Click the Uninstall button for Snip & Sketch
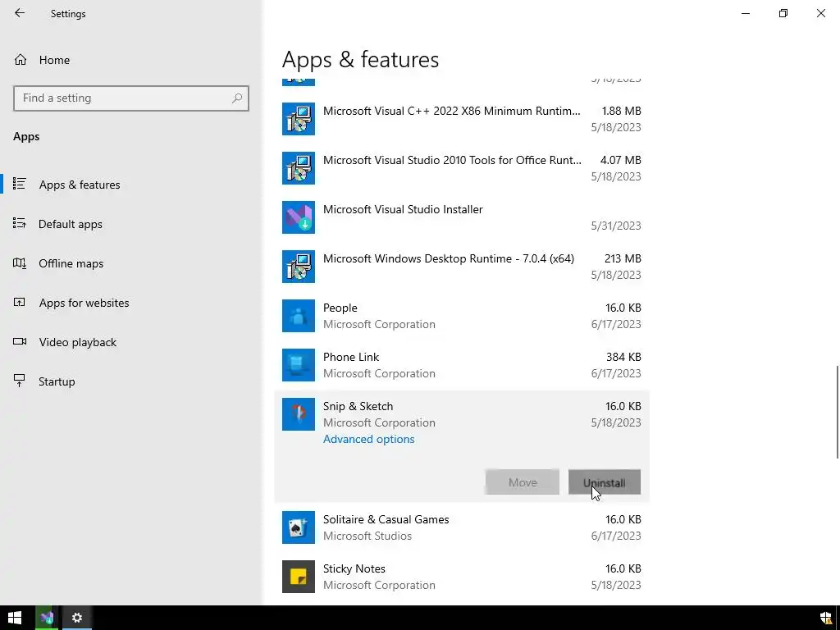This screenshot has width=840, height=630. click(605, 482)
